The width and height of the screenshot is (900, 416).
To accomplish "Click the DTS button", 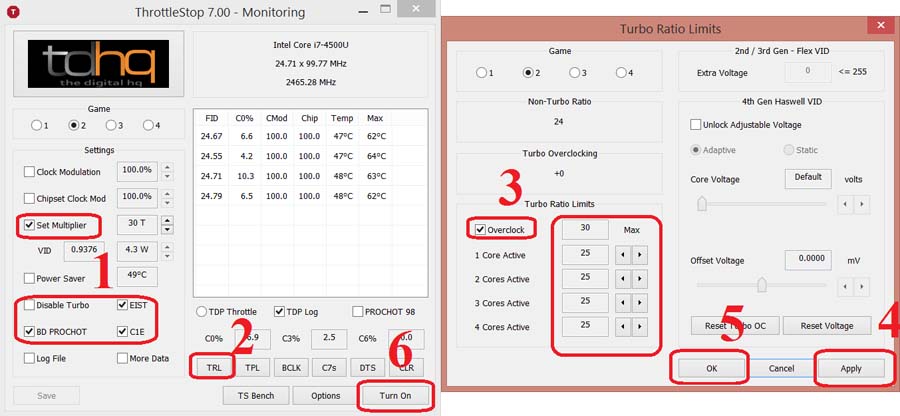I will coord(367,367).
